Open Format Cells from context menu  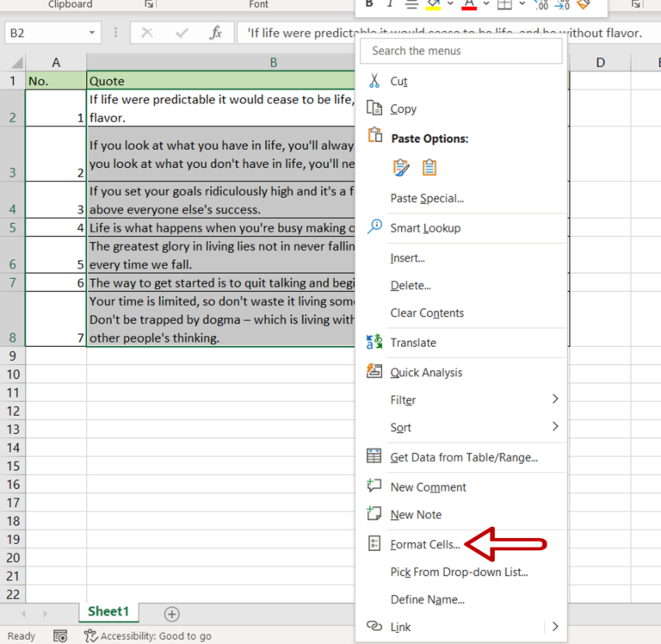click(x=425, y=544)
